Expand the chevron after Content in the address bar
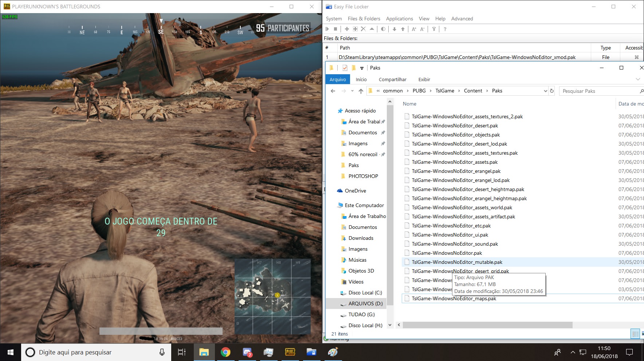Screen dimensions: 644x361 [487, 91]
